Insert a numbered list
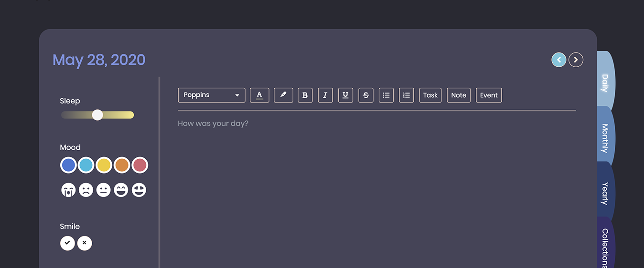The image size is (644, 268). [407, 95]
